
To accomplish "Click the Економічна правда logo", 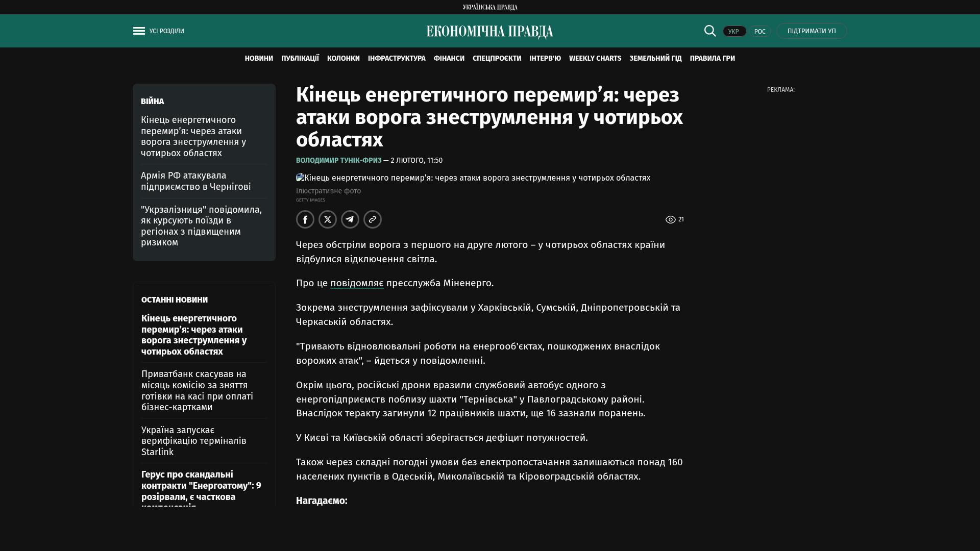I will [489, 32].
